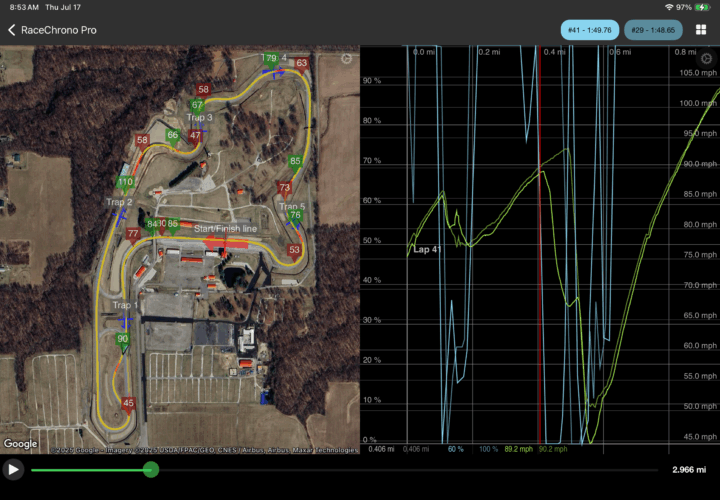720x500 pixels.
Task: Tap the green 110 mph speed marker
Action: [125, 183]
